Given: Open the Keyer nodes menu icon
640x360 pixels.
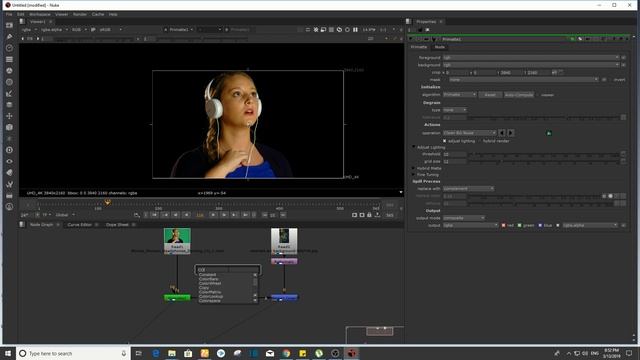Looking at the screenshot, I should tap(9, 93).
